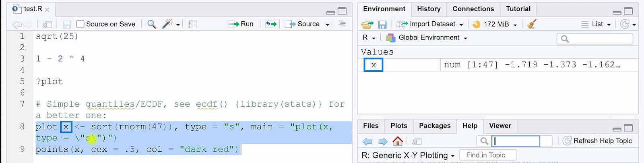Source the active document
The image size is (644, 163).
coord(302,24)
